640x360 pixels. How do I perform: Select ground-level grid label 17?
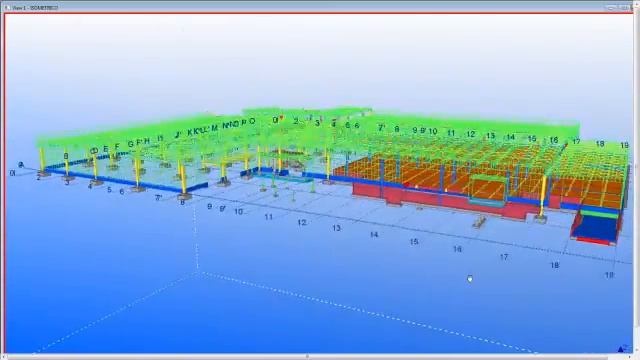tap(504, 257)
